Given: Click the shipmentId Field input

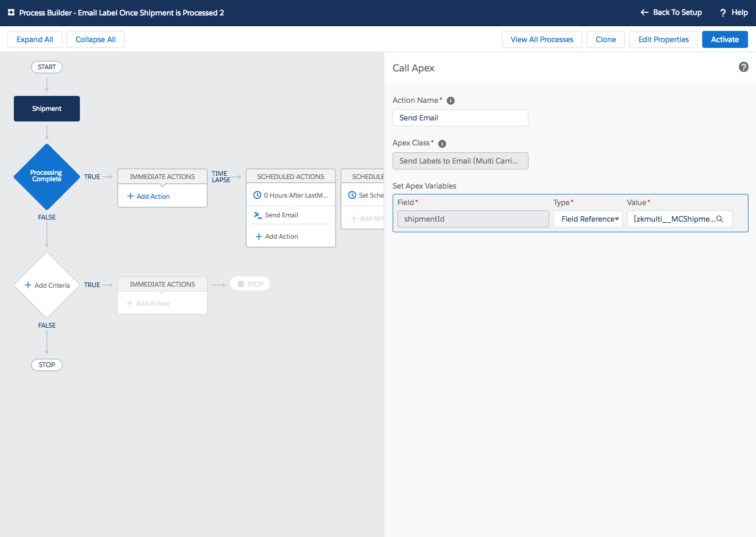Looking at the screenshot, I should pyautogui.click(x=473, y=219).
